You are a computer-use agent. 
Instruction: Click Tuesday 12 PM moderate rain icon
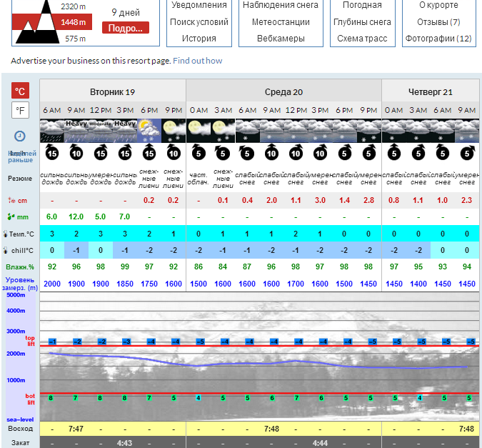tap(101, 131)
